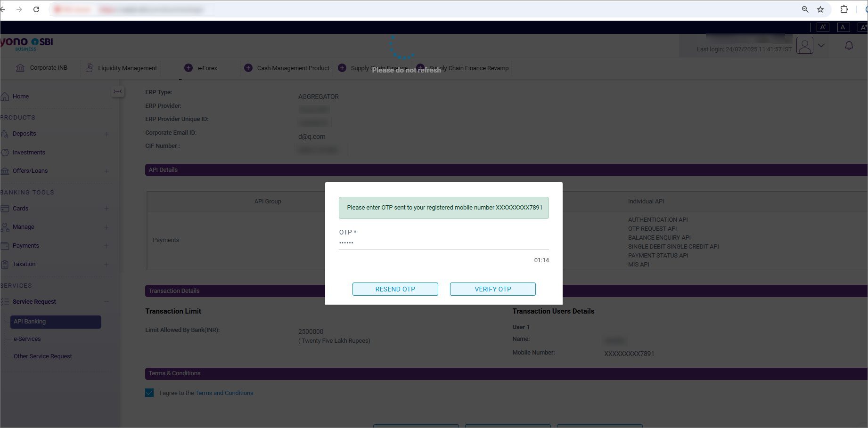
Task: Click the e-Forex plus icon
Action: pos(188,68)
